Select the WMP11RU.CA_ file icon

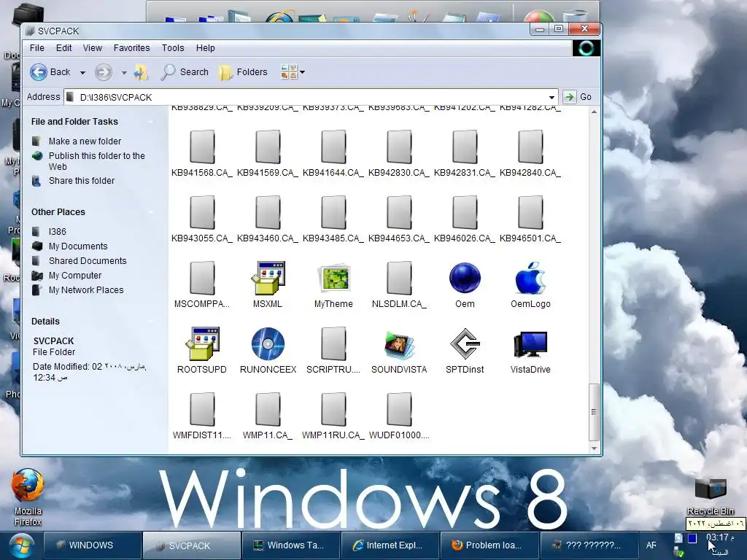[x=333, y=410]
